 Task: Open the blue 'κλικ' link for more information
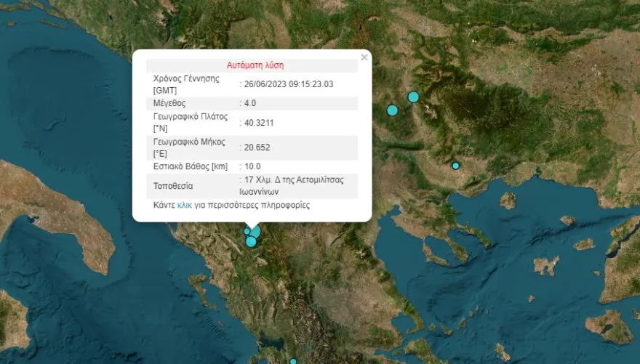[184, 206]
